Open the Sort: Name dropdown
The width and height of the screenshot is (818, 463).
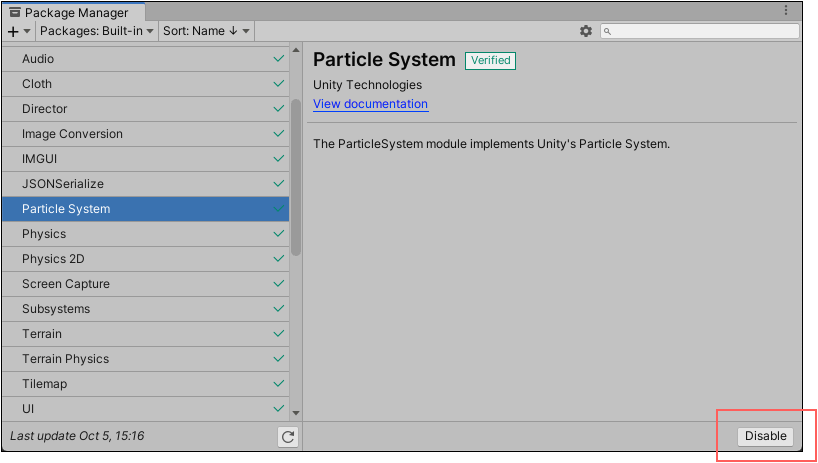pyautogui.click(x=206, y=31)
